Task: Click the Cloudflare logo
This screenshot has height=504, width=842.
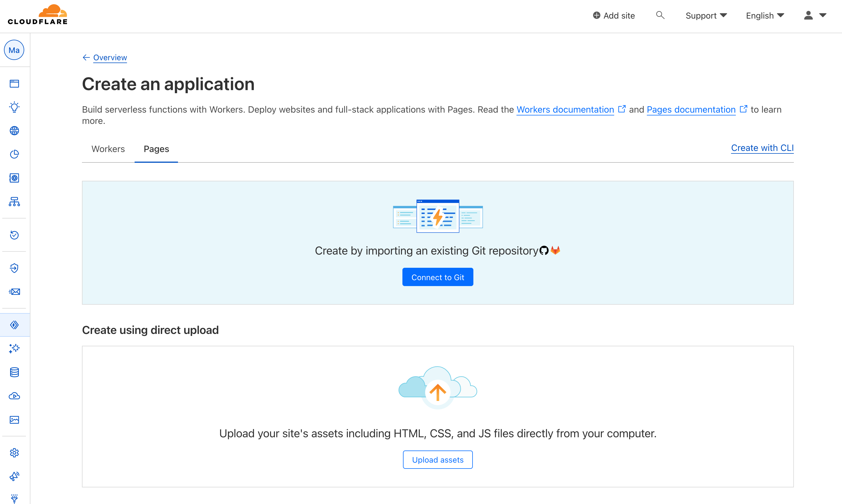Action: click(37, 15)
